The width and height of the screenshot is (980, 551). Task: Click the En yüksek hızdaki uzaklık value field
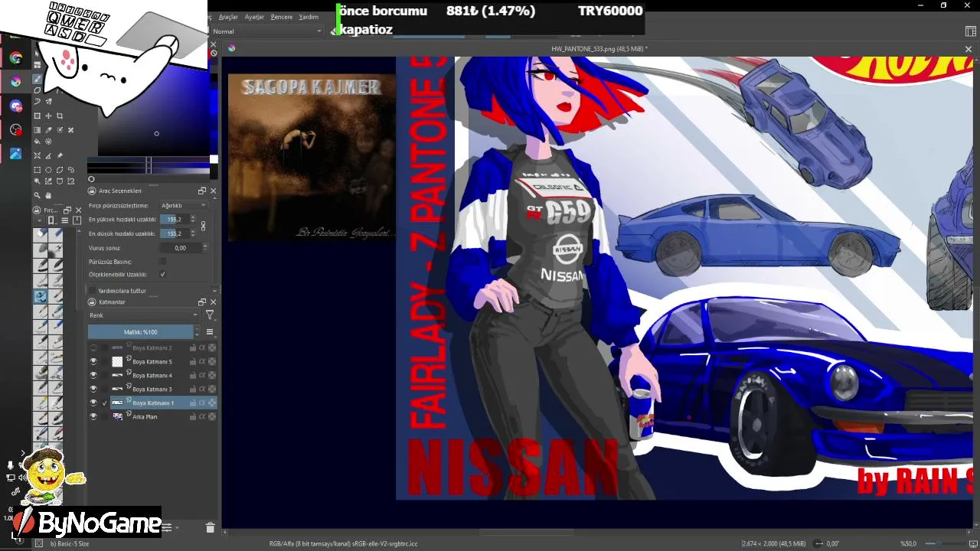(x=174, y=220)
